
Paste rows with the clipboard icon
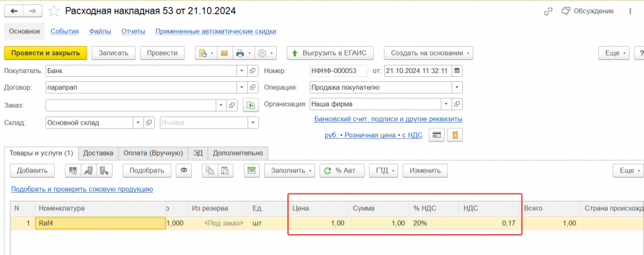pyautogui.click(x=225, y=171)
